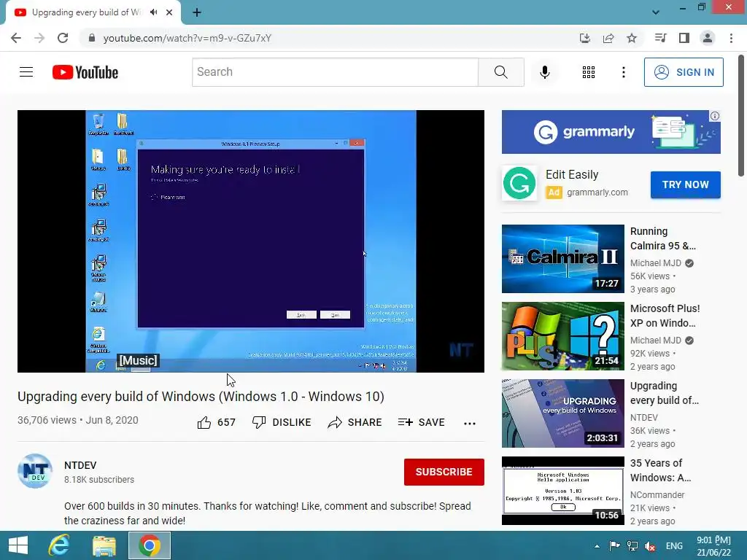The height and width of the screenshot is (560, 747).
Task: Open Microsoft Plus XP video thumbnail
Action: click(x=562, y=336)
